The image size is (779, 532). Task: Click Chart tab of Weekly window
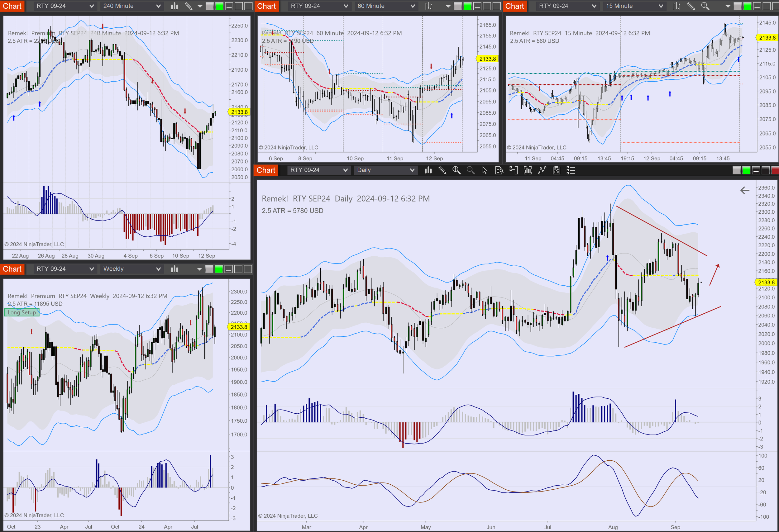[x=12, y=269]
